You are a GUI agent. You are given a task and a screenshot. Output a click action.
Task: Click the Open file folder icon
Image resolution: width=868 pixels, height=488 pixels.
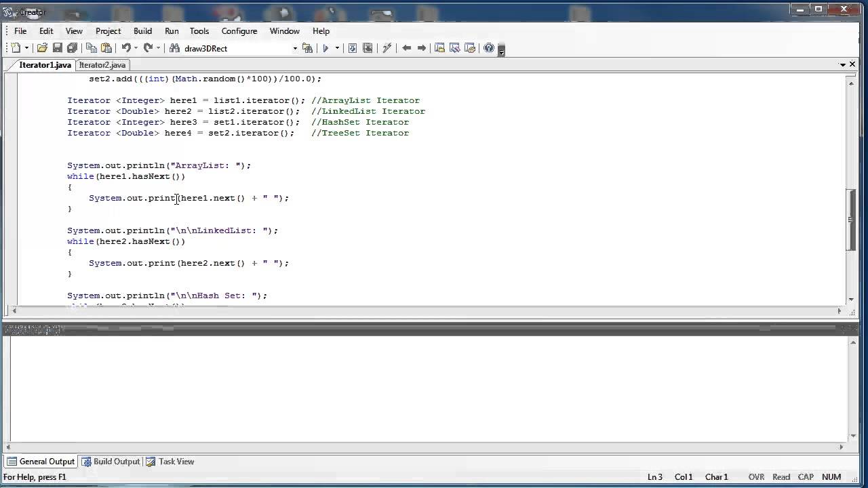click(42, 48)
